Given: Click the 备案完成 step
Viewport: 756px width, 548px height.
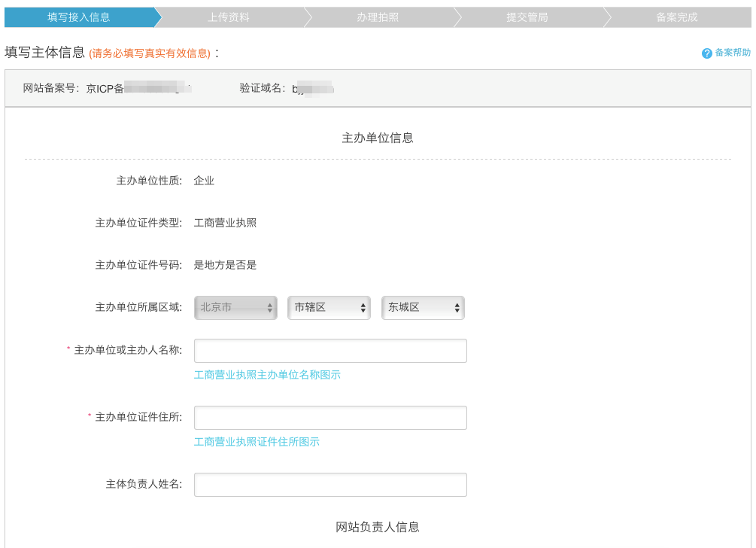Looking at the screenshot, I should point(676,16).
